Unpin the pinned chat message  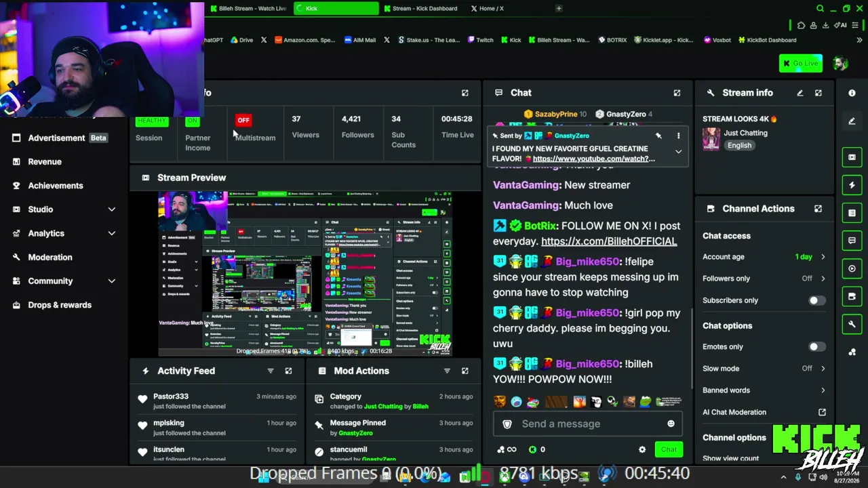click(x=658, y=136)
